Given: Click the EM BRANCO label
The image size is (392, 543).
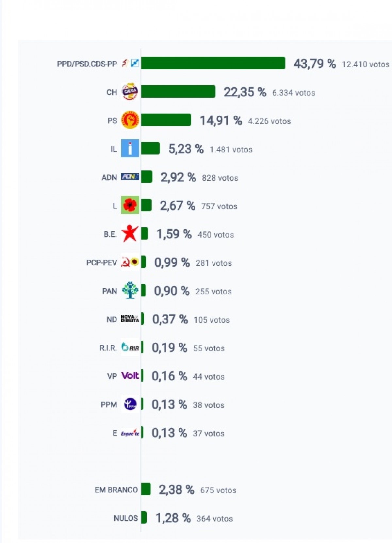Looking at the screenshot, I should (116, 490).
